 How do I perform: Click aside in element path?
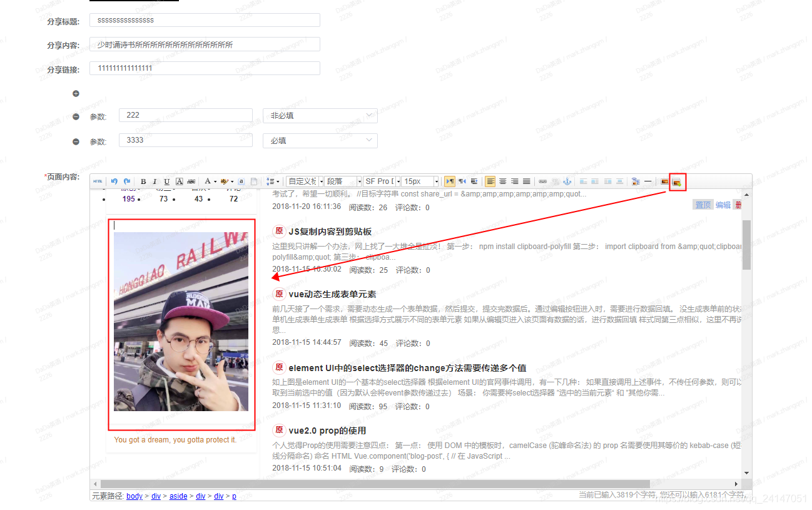pyautogui.click(x=178, y=496)
